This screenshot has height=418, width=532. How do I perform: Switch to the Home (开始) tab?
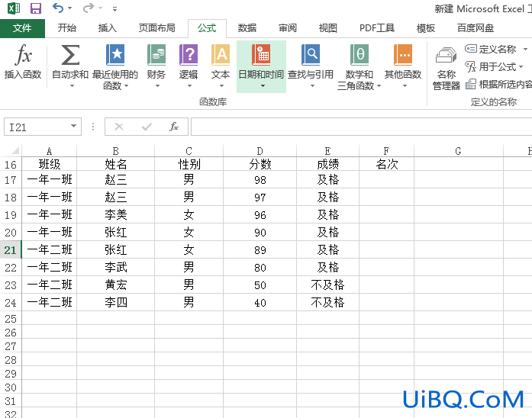(x=67, y=28)
